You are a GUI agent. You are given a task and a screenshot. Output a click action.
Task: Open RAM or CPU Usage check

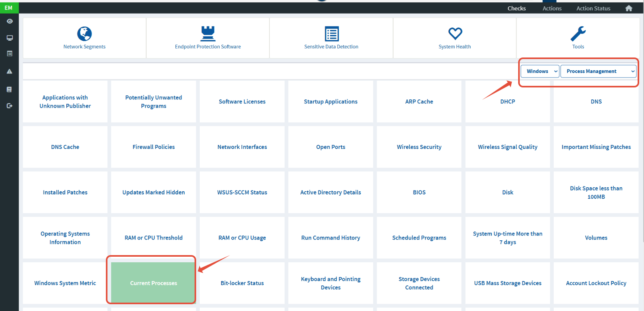pyautogui.click(x=242, y=238)
